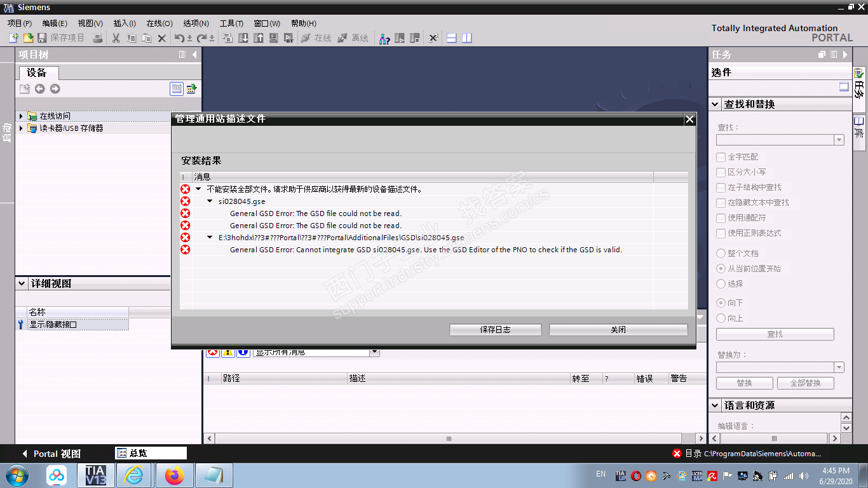Select the 从当前位置开始 radio button
Viewport: 868px width, 488px height.
point(721,269)
